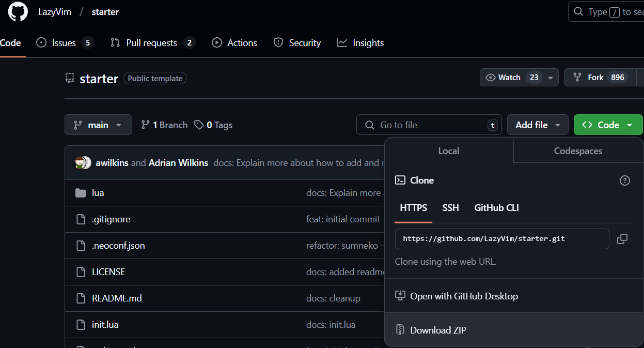Open the Adrian Wilkins author link
The image size is (644, 348).
178,163
